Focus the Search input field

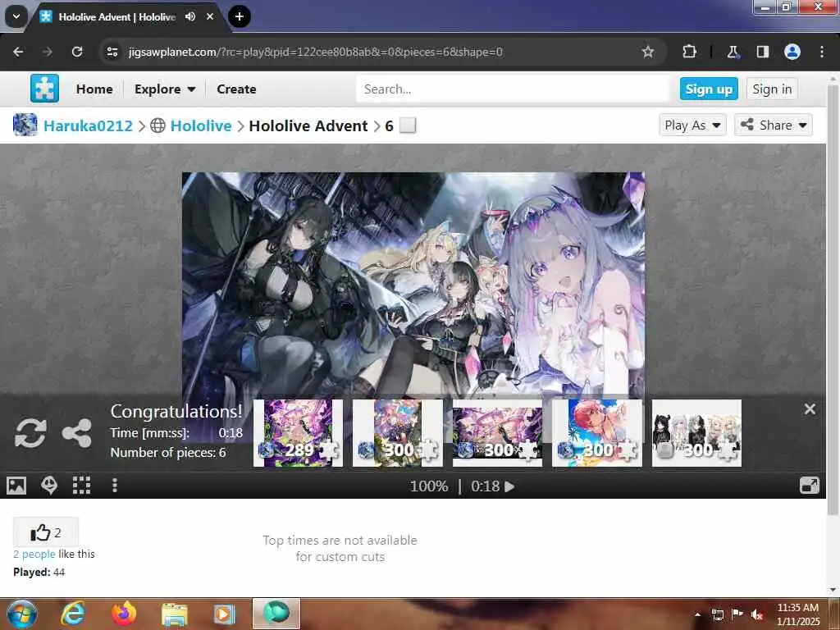click(x=513, y=89)
